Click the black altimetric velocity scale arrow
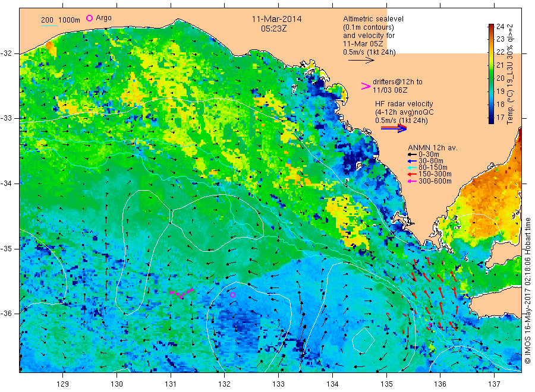Screen dimensions: 535x392 (x=361, y=61)
